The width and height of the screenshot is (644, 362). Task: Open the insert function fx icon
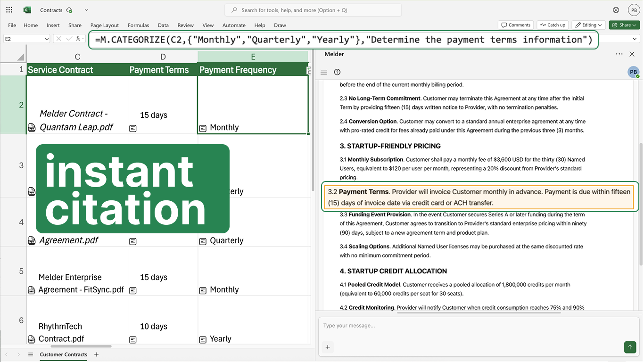tap(78, 39)
